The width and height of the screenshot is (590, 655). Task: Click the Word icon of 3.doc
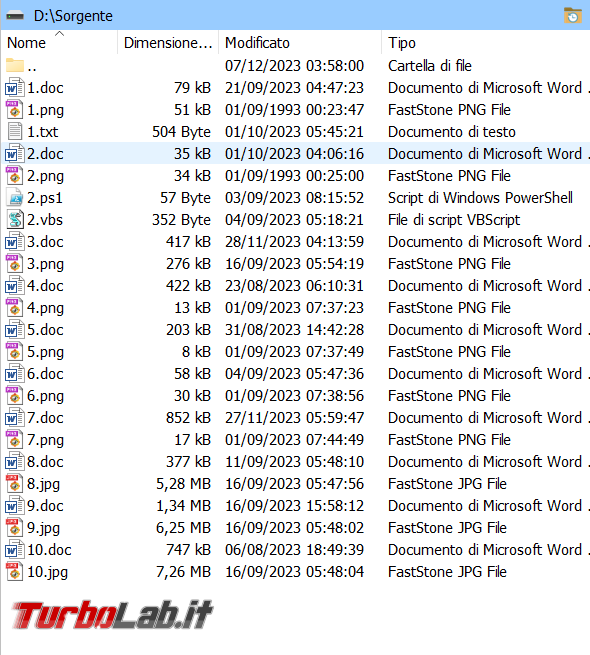click(15, 242)
